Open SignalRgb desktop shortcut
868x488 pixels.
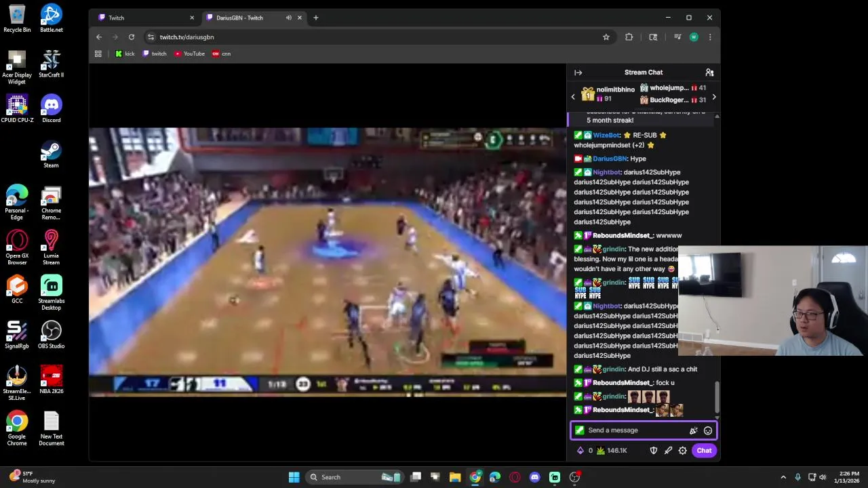(17, 335)
